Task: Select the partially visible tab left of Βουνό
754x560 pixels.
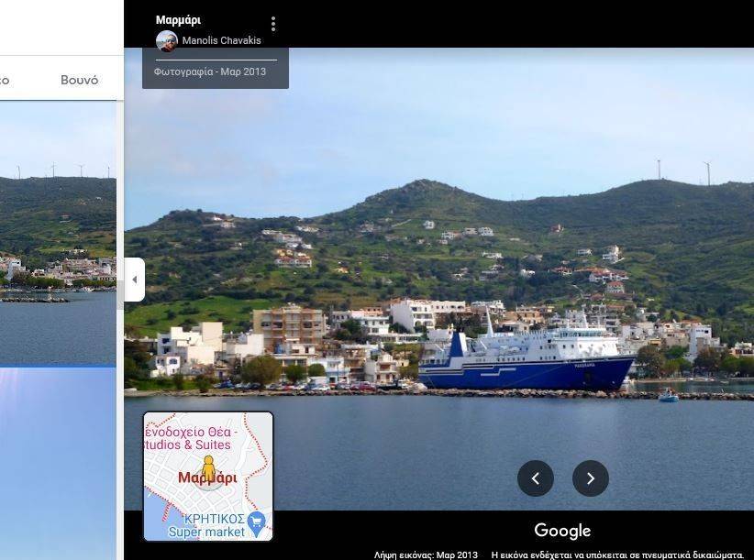Action: 5,80
